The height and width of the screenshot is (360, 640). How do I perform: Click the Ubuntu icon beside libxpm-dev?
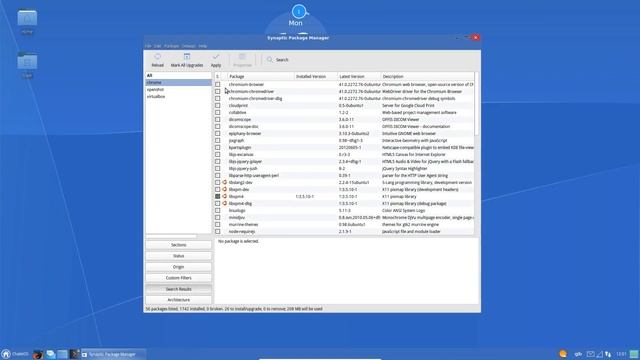(x=224, y=189)
